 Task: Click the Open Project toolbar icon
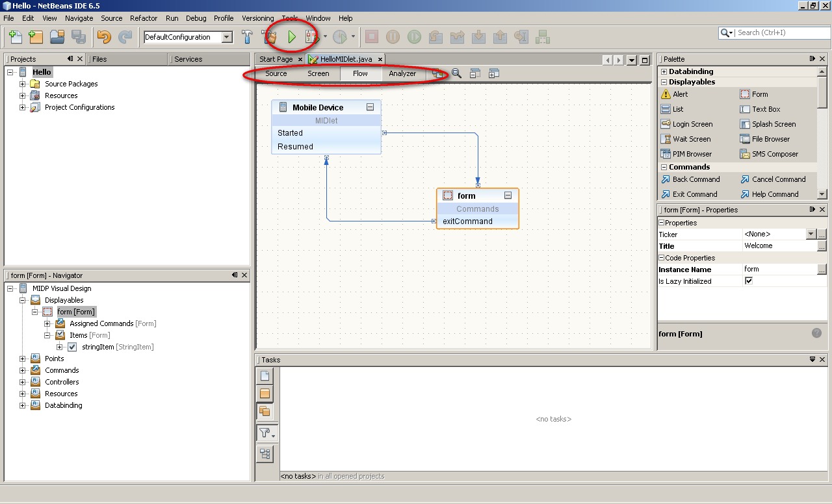point(57,37)
